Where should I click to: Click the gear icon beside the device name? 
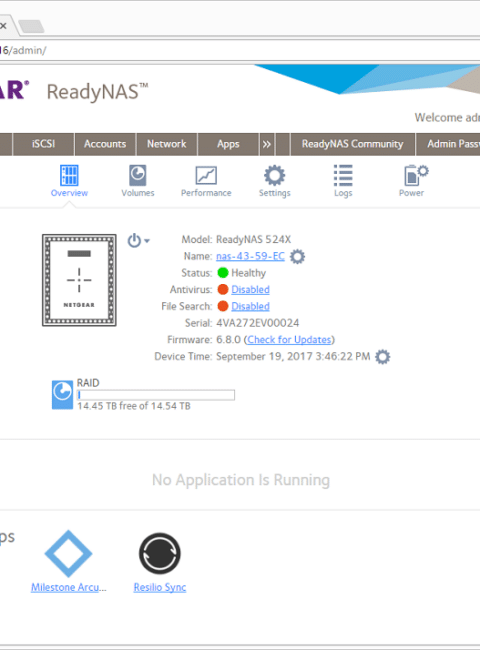coord(297,257)
